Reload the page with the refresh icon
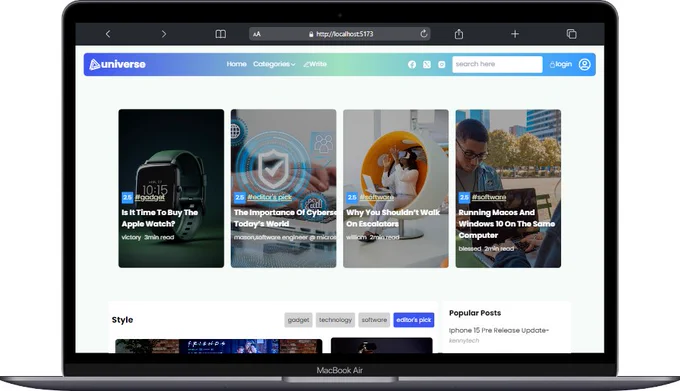Viewport: 680px width, 391px height. click(x=424, y=33)
